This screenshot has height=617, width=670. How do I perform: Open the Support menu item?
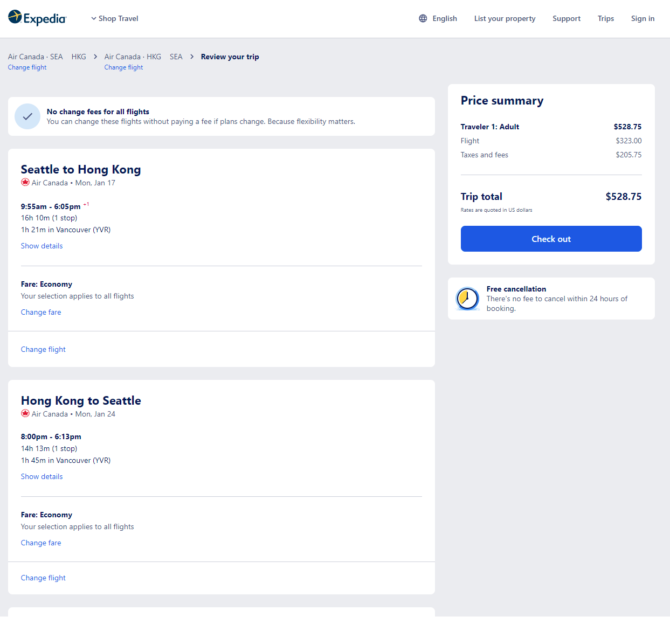coord(566,18)
